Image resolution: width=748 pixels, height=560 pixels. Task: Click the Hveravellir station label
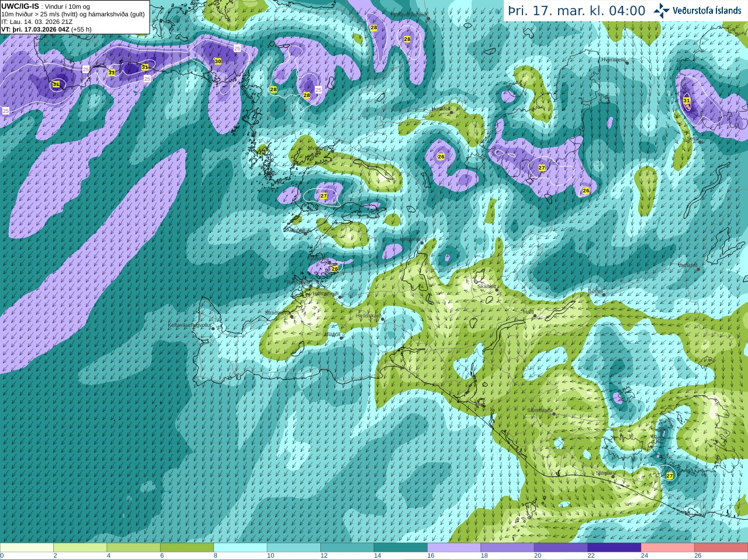(614, 60)
